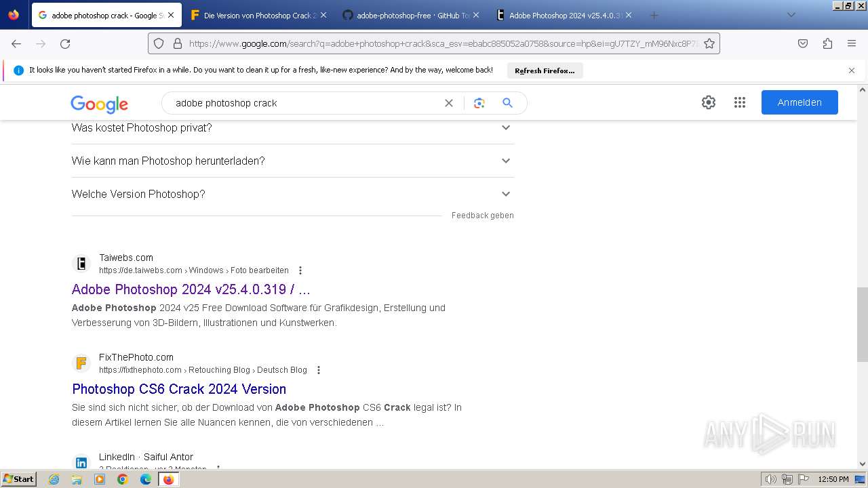Open Windows Media Player taskbar icon

(x=100, y=479)
